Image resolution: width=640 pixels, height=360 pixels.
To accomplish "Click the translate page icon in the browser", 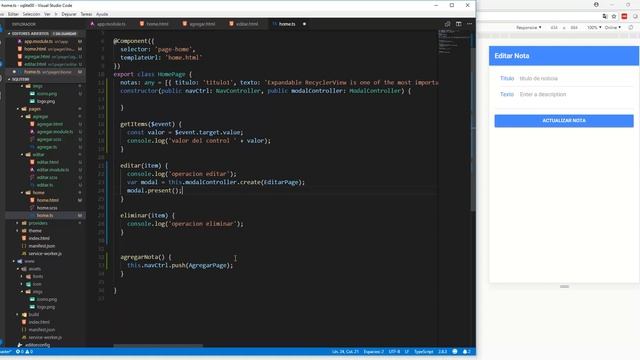I will pyautogui.click(x=605, y=16).
